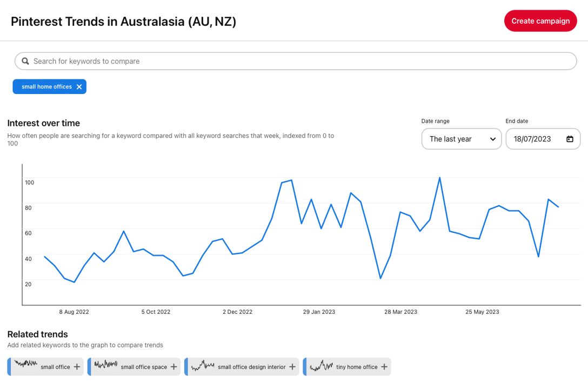This screenshot has height=383, width=588.
Task: Click small office design interior related trend
Action: [x=251, y=367]
